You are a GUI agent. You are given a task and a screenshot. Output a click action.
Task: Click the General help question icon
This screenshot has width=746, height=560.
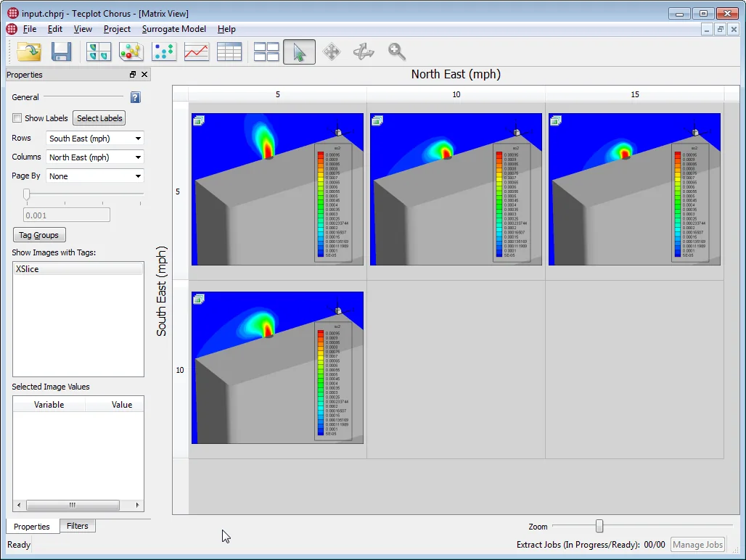(x=135, y=97)
